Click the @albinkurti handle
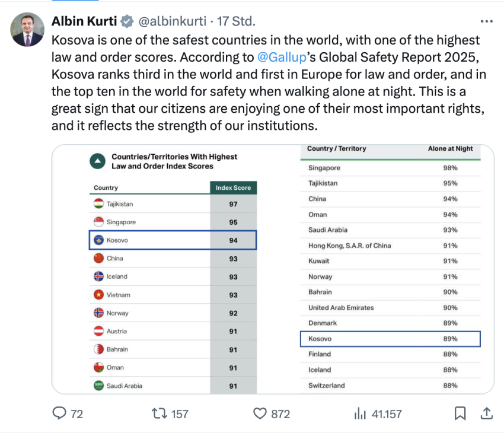Image resolution: width=504 pixels, height=439 pixels. click(172, 22)
